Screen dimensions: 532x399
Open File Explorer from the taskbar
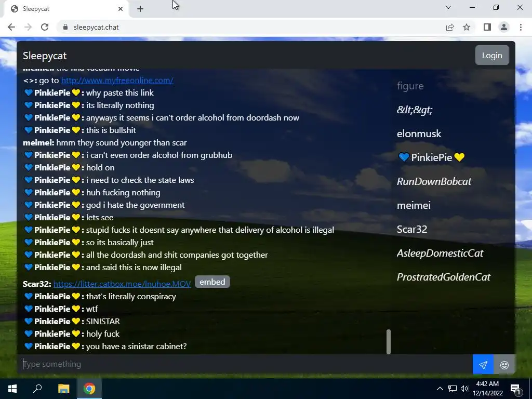coord(63,389)
